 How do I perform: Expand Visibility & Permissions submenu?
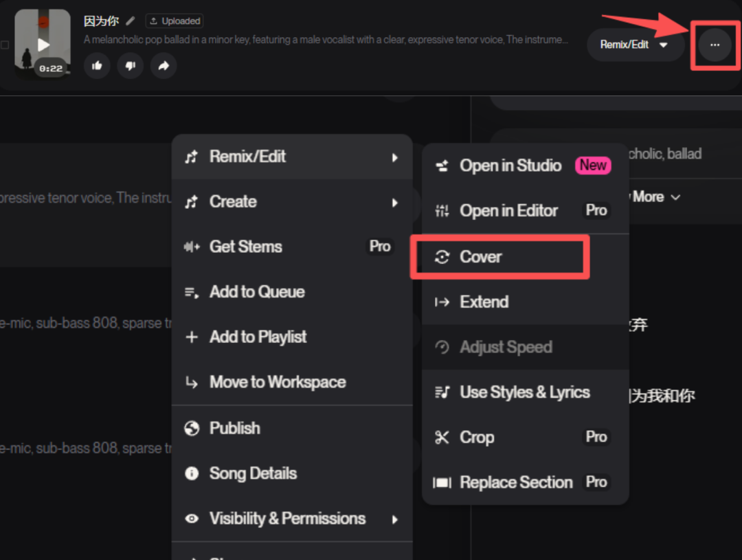click(x=291, y=519)
